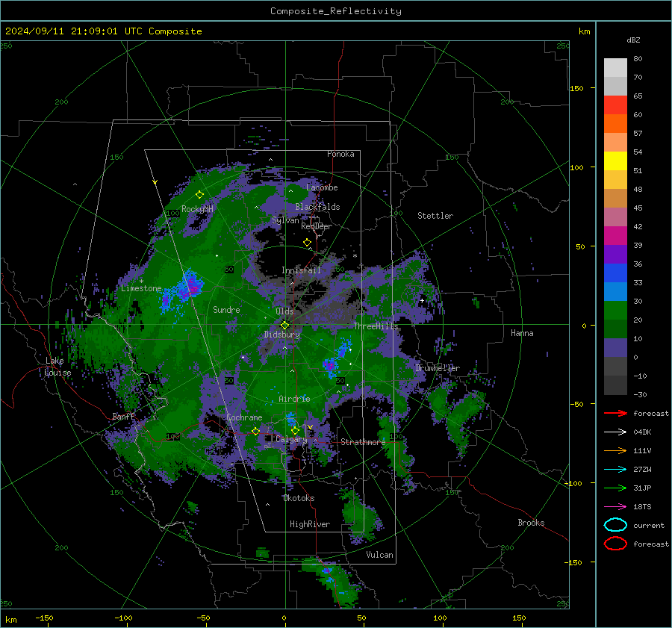Click the white cross marker west of Hanna
672x628 pixels.
[x=422, y=300]
